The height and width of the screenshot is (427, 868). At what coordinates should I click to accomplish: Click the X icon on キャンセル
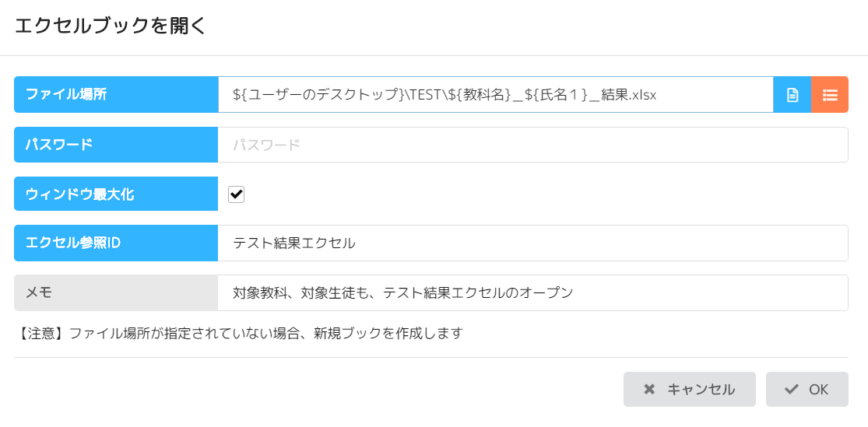(649, 390)
